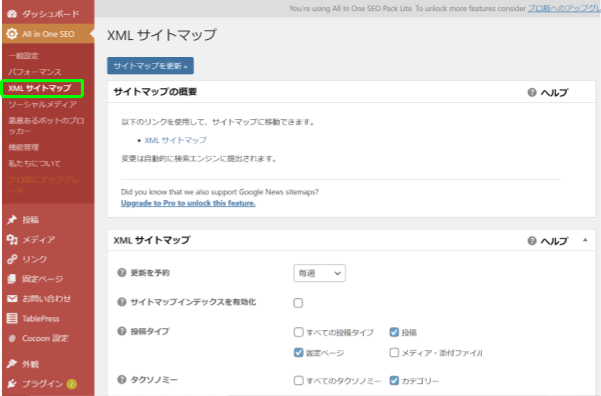This screenshot has width=601, height=396.
Task: Click the サイトマップを更新 button
Action: 150,66
